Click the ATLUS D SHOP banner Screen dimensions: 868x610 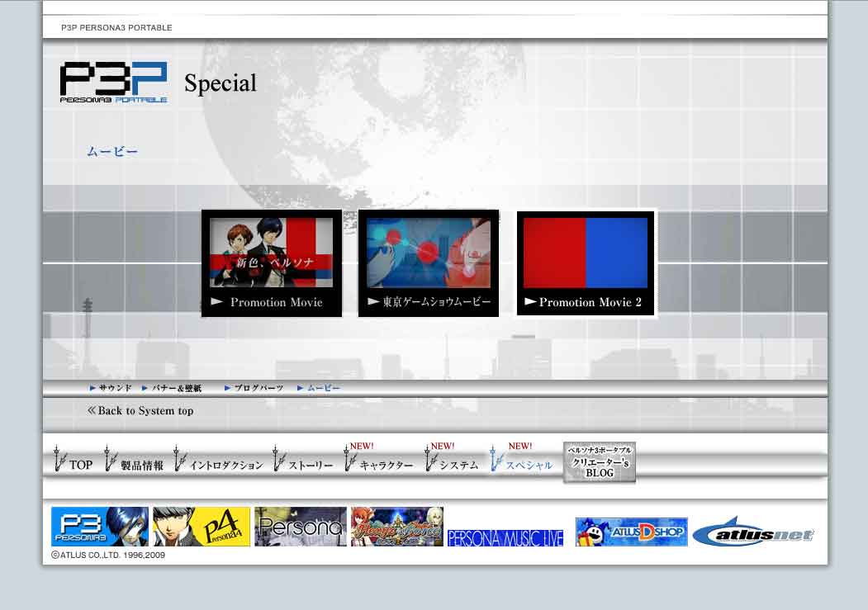632,532
